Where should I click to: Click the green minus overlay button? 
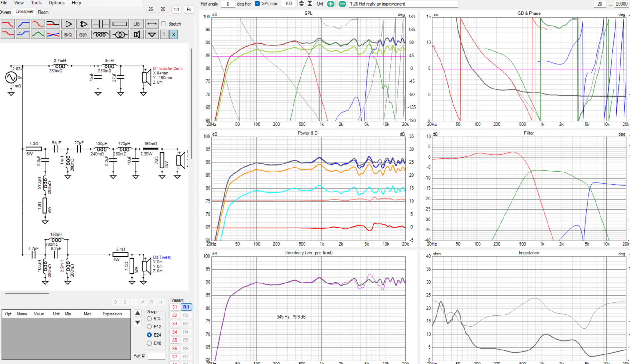pyautogui.click(x=342, y=4)
